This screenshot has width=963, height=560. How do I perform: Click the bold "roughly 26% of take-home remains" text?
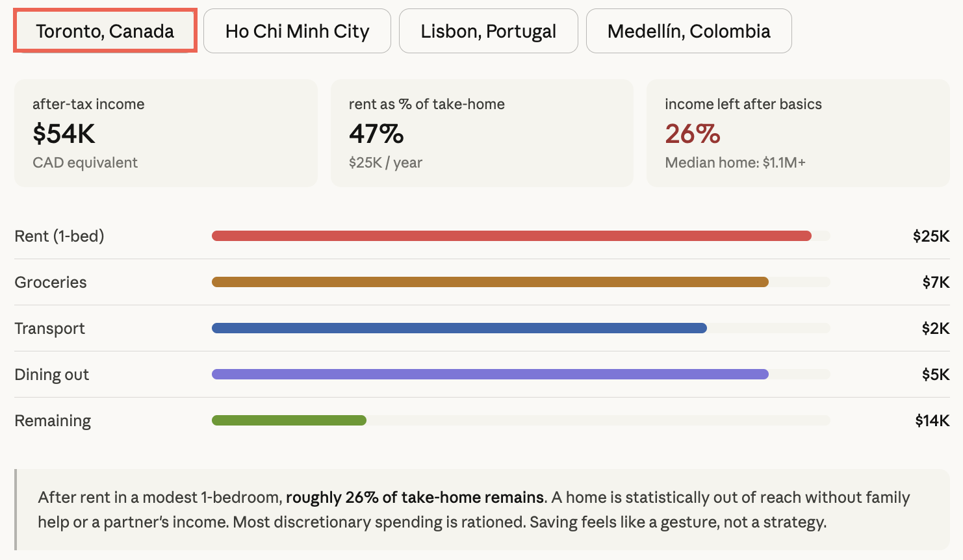pos(415,498)
